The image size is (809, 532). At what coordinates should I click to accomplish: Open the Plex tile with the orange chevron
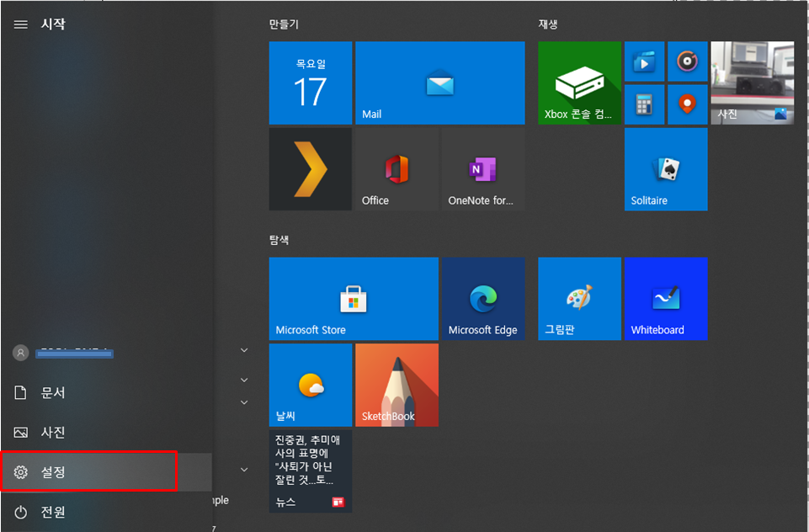311,169
